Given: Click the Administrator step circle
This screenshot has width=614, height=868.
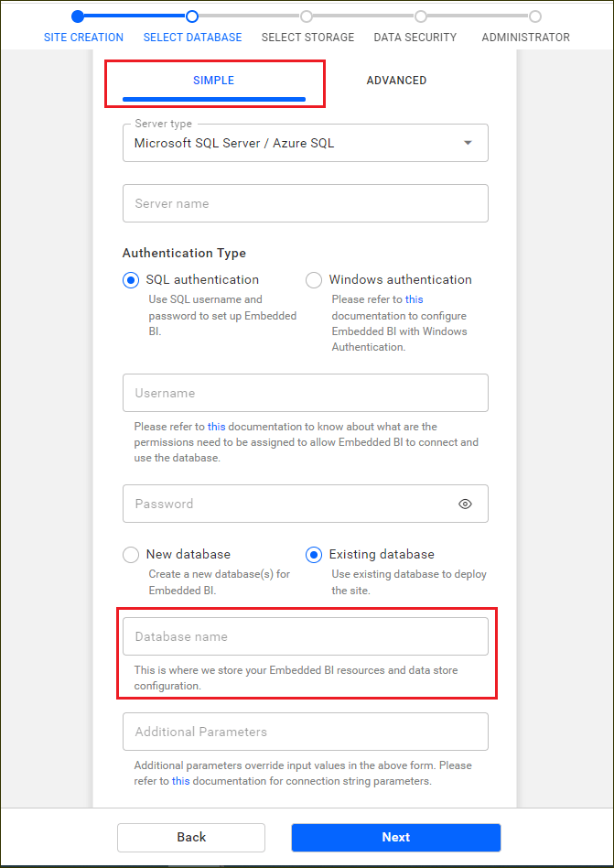Looking at the screenshot, I should pyautogui.click(x=533, y=16).
